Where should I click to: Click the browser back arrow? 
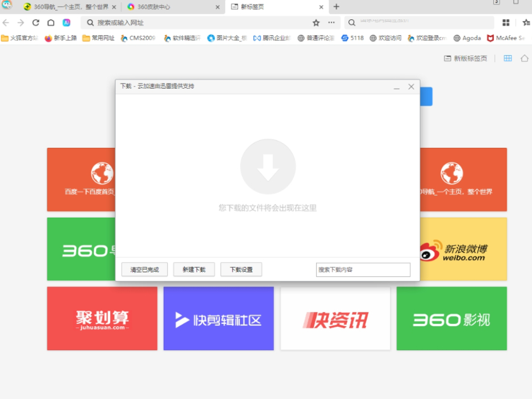[x=6, y=23]
